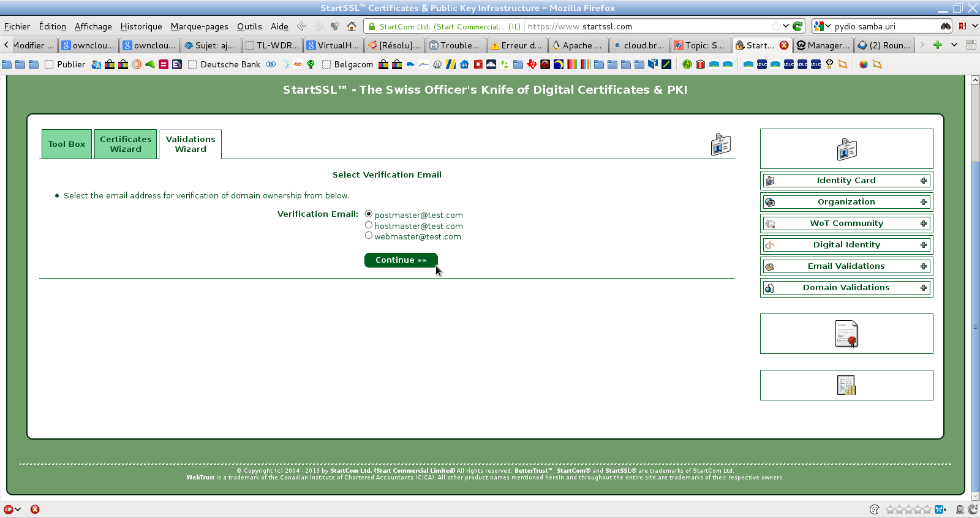Select hostmaster@test.com radio button
Image resolution: width=980 pixels, height=518 pixels.
pyautogui.click(x=369, y=225)
